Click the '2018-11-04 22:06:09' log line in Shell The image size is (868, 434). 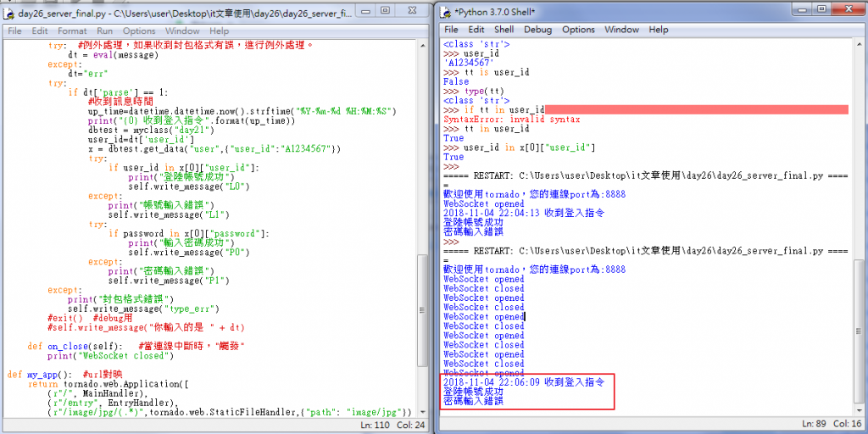pyautogui.click(x=524, y=382)
